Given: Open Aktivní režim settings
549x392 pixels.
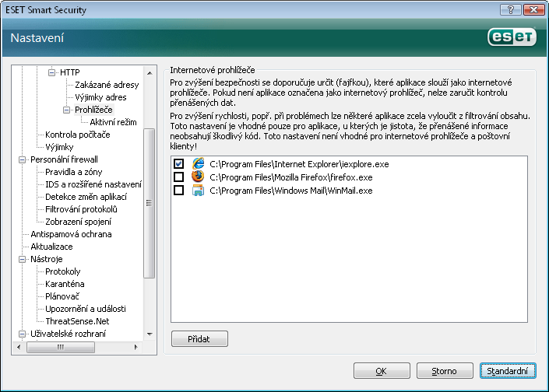Looking at the screenshot, I should click(x=113, y=122).
